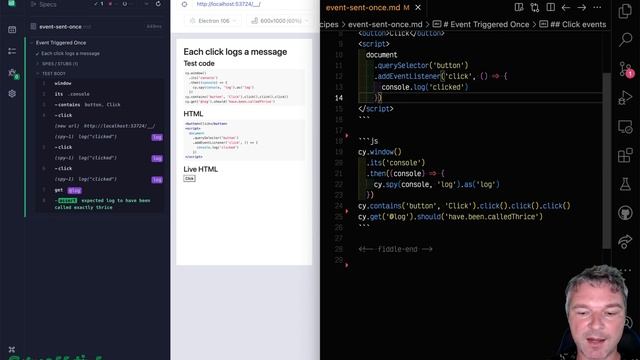The image size is (640, 360).
Task: Click the Cypress logo icon
Action: [x=12, y=3]
